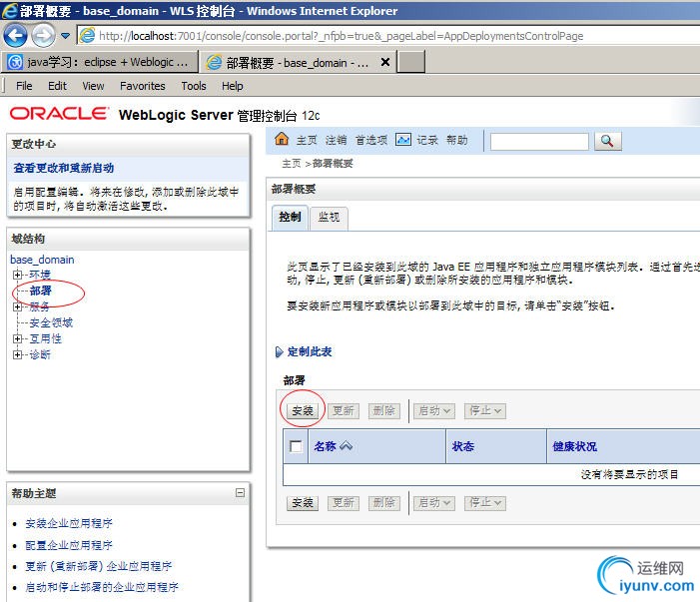Open 安装企业应用程序 help topic

tap(69, 523)
